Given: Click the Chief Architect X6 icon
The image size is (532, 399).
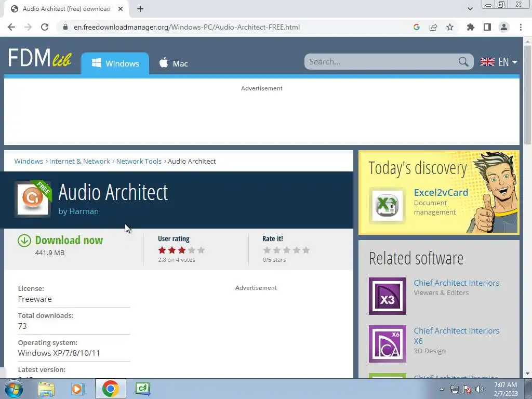Looking at the screenshot, I should (388, 344).
